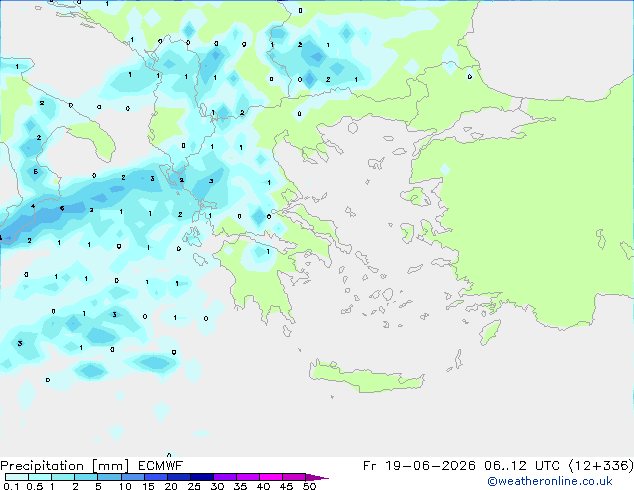
Task: Select the 5–10 mm legend swatch
Action: [x=109, y=477]
